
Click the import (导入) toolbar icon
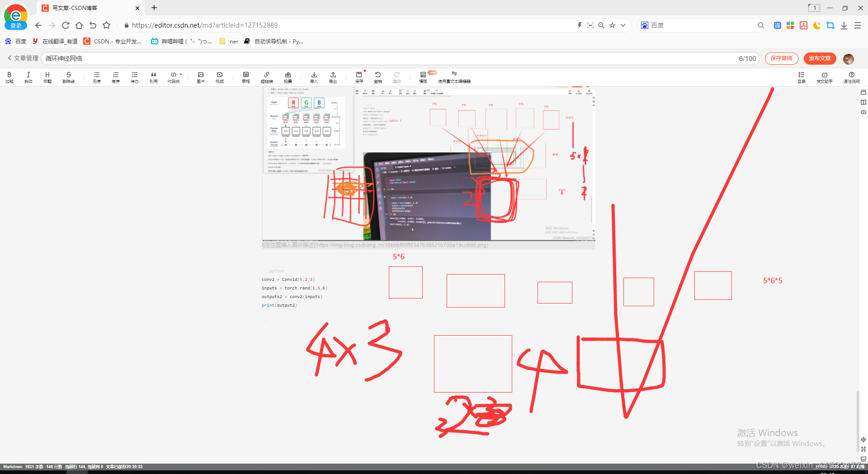coord(314,77)
